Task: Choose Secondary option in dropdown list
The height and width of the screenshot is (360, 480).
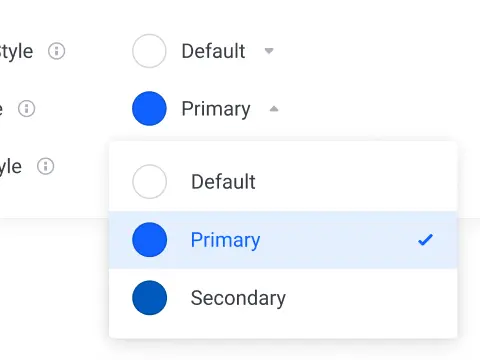Action: pos(283,298)
